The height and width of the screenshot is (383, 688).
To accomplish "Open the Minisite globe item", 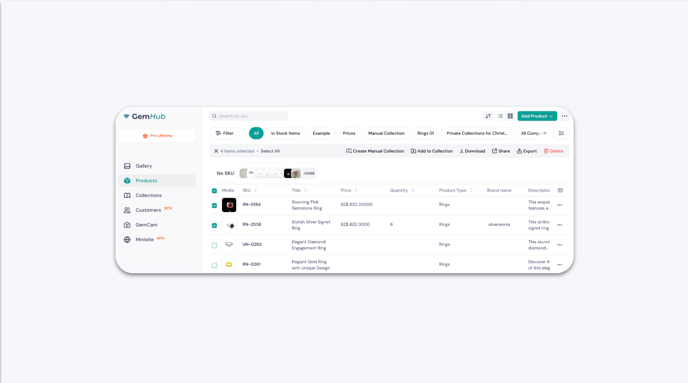I will click(x=144, y=240).
